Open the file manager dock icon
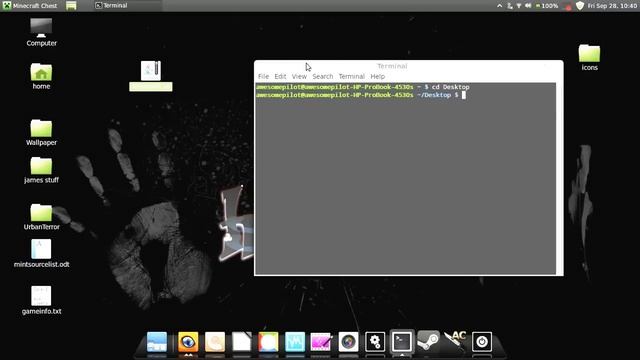This screenshot has height=360, width=640. tap(157, 342)
